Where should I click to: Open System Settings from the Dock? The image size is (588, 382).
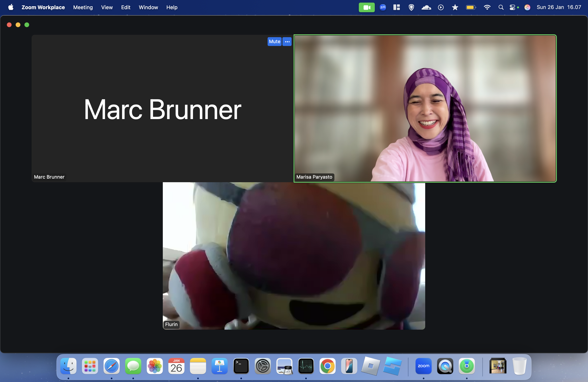point(263,366)
